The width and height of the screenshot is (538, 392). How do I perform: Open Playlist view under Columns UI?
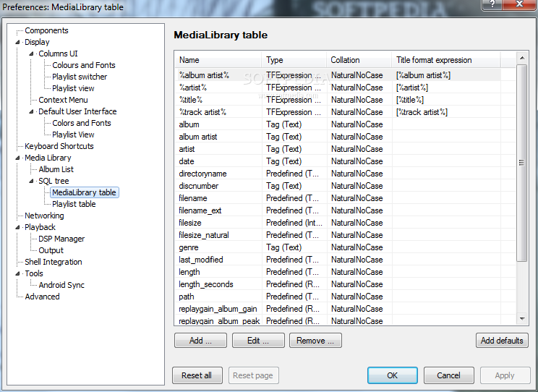pyautogui.click(x=73, y=88)
